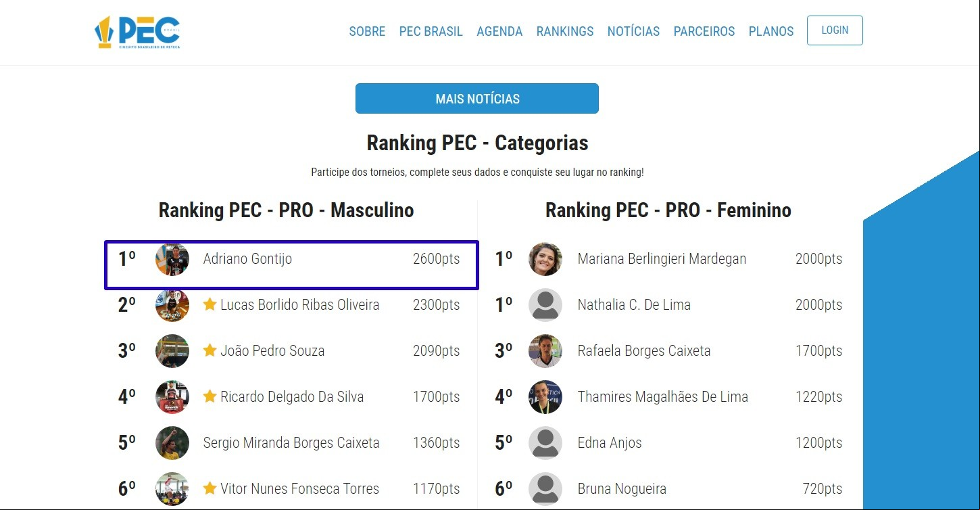Screen dimensions: 980x510
Task: Click Bruna Nogueira's default avatar icon
Action: tap(545, 489)
